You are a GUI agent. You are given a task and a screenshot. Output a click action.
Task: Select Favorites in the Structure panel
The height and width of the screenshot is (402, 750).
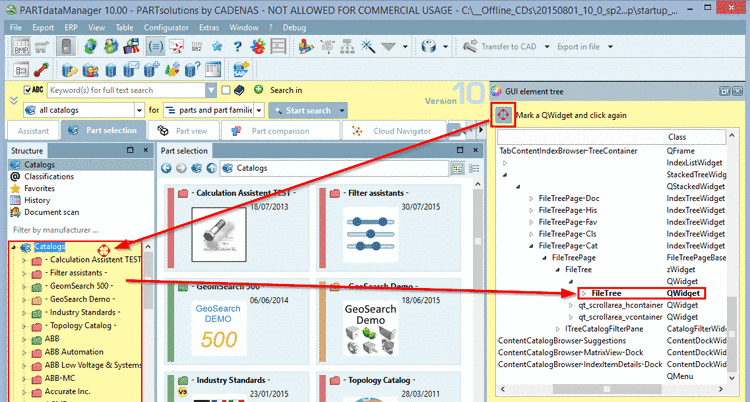coord(39,188)
